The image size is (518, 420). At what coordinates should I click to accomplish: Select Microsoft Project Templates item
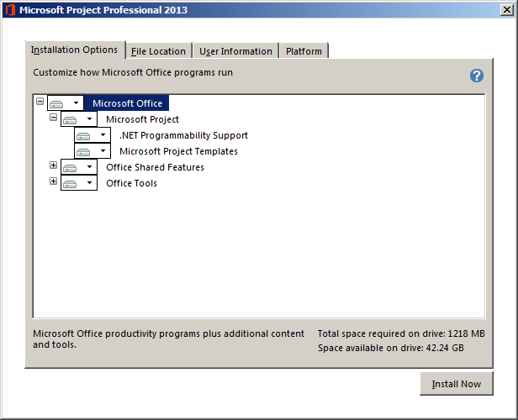[x=178, y=151]
